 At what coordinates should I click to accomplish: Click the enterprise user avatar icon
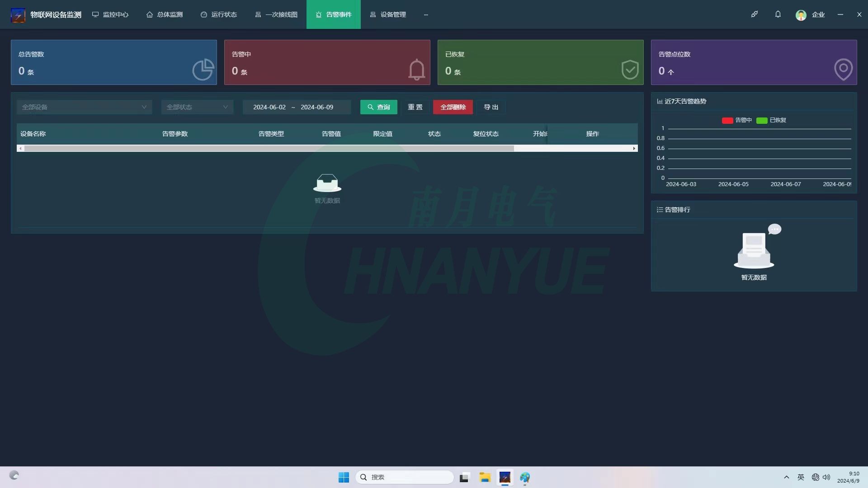(x=801, y=15)
